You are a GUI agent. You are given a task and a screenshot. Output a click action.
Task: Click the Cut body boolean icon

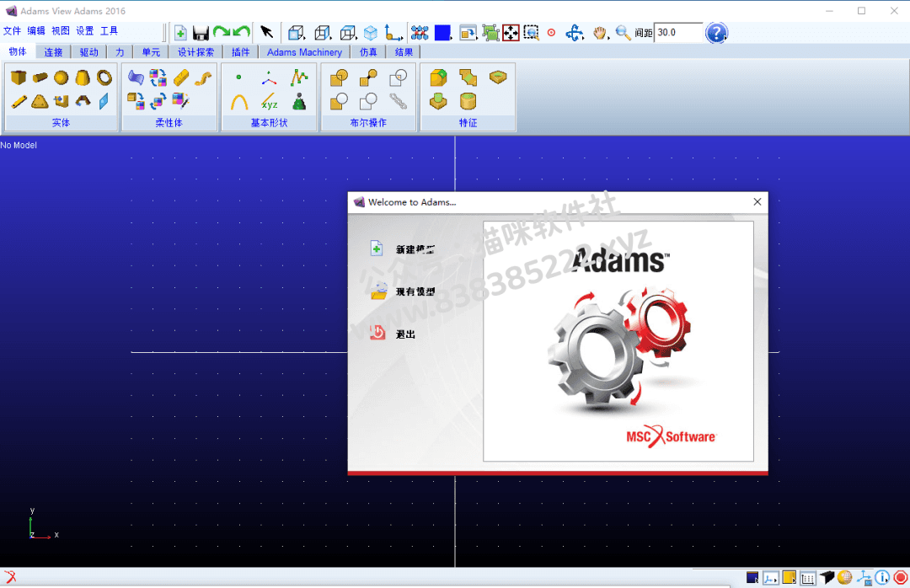[339, 102]
